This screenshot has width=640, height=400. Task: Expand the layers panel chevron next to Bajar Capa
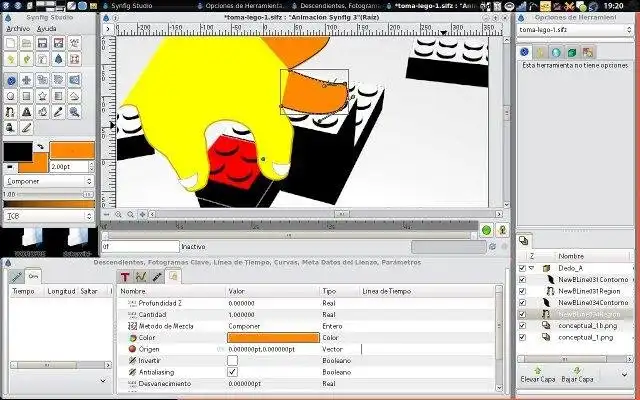coord(624,374)
